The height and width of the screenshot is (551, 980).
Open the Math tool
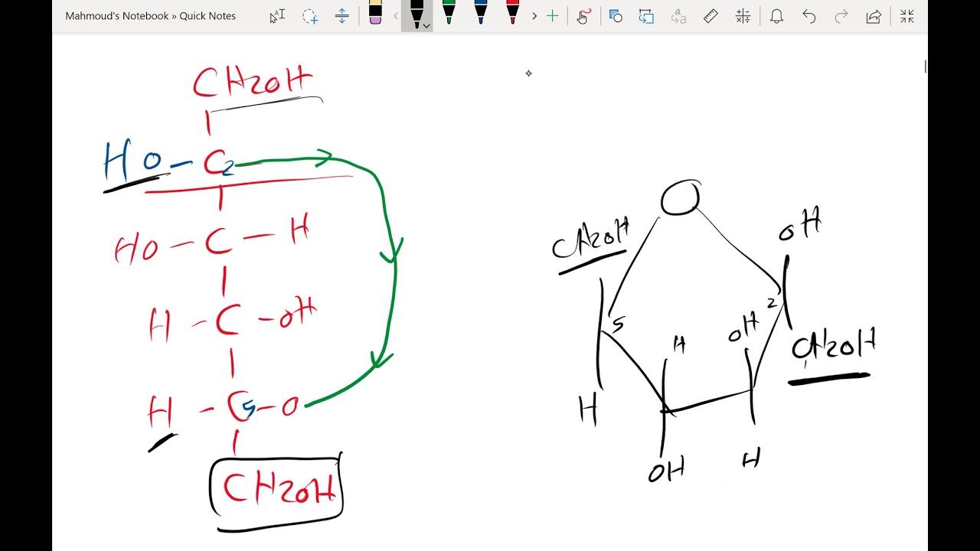[742, 15]
